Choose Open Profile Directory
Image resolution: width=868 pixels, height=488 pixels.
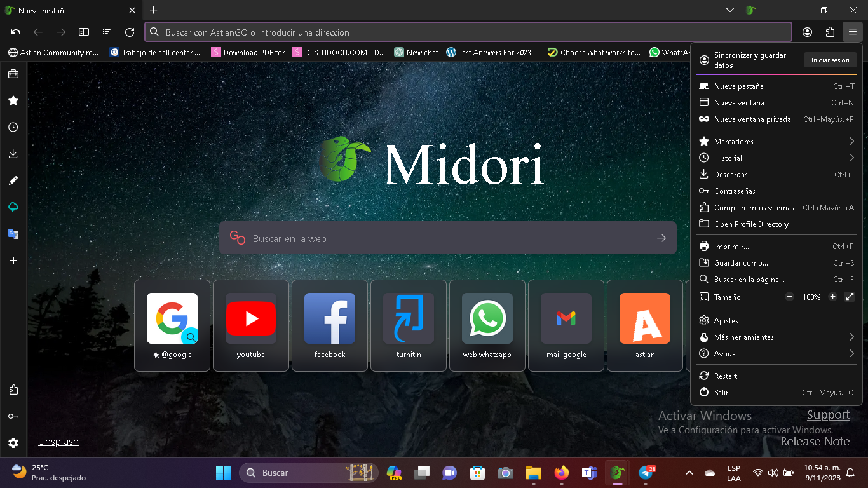[x=776, y=224]
